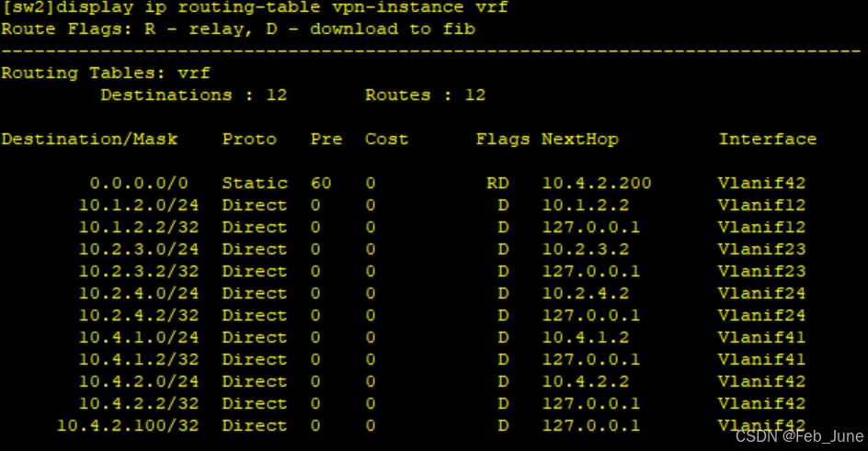Click destination 10.1.2.0/24
Viewport: 868px width, 451px height.
point(139,205)
